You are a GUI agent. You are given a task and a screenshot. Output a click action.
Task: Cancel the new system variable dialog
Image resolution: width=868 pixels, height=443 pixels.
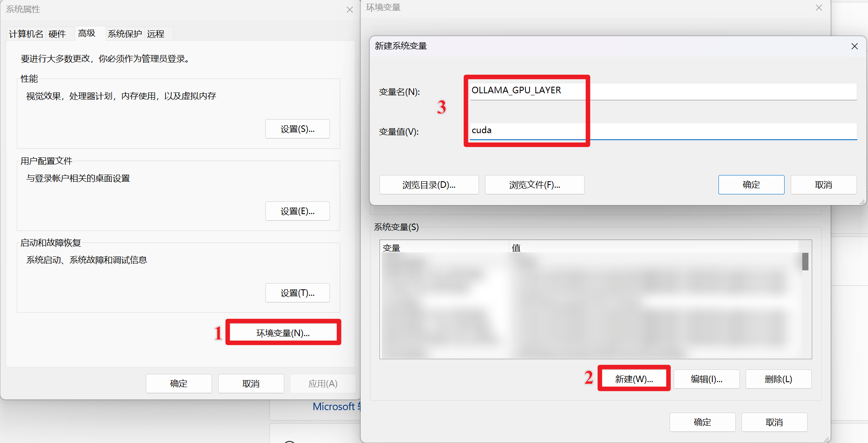823,185
